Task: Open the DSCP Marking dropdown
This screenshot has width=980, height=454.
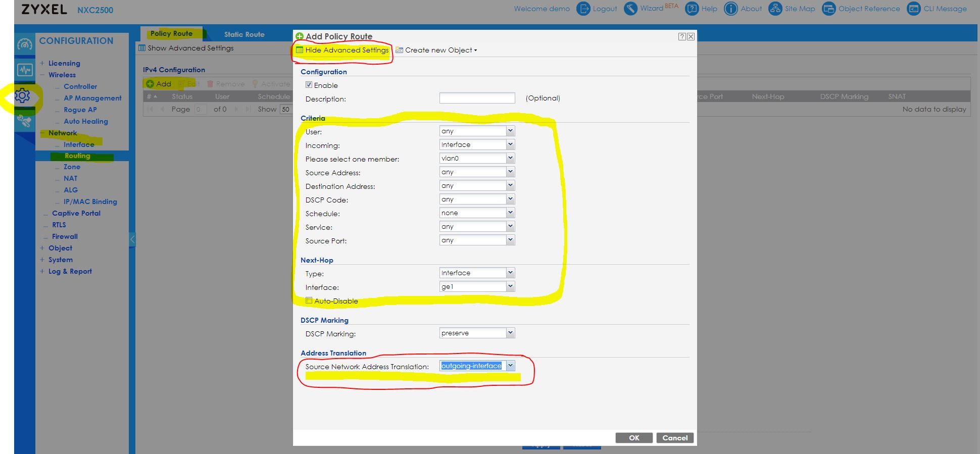Action: [510, 333]
